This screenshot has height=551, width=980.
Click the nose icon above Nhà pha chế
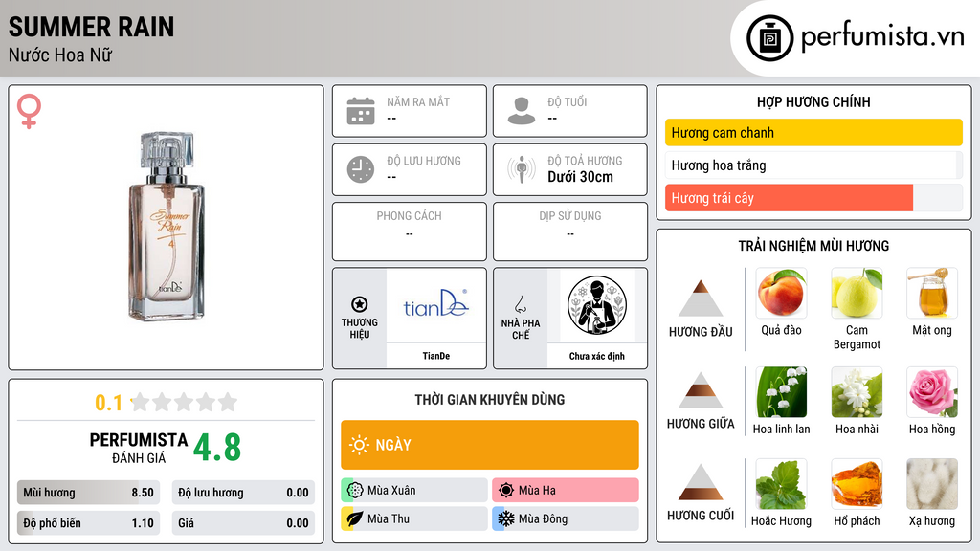pos(520,304)
